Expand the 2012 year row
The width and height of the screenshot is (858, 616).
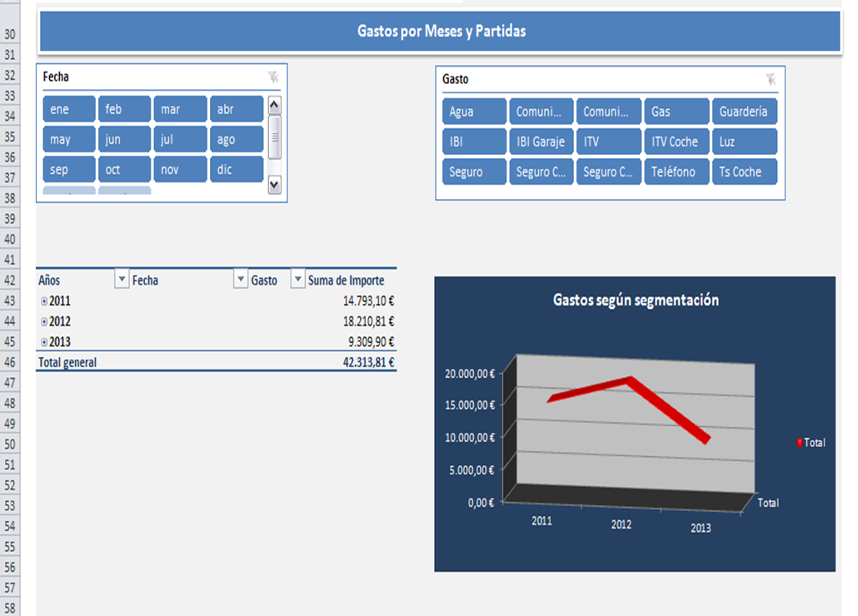pos(44,321)
